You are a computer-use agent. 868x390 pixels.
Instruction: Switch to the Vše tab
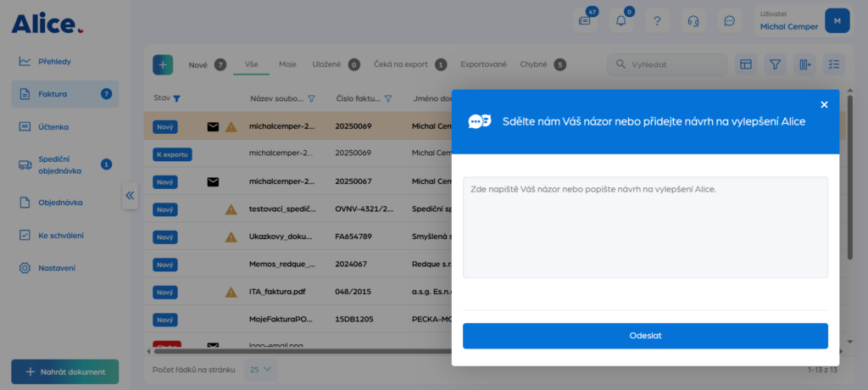click(251, 64)
